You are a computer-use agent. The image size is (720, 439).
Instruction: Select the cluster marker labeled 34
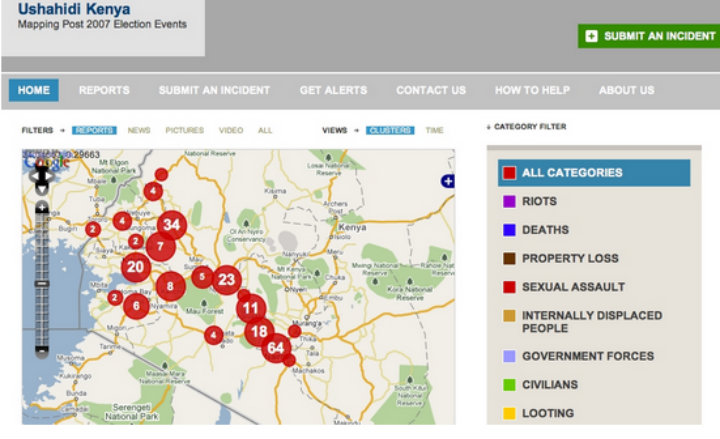[172, 224]
